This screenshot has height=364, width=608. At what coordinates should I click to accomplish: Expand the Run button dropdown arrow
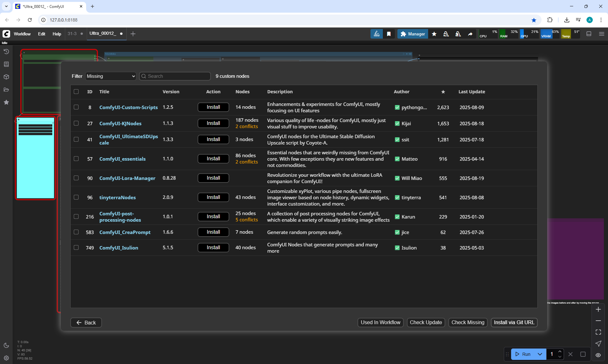[540, 354]
